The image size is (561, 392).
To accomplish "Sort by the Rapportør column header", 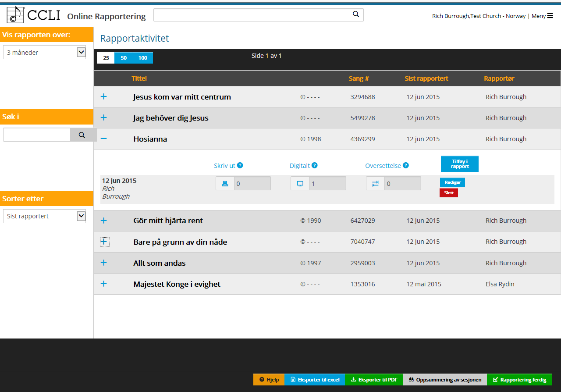I will pos(499,78).
